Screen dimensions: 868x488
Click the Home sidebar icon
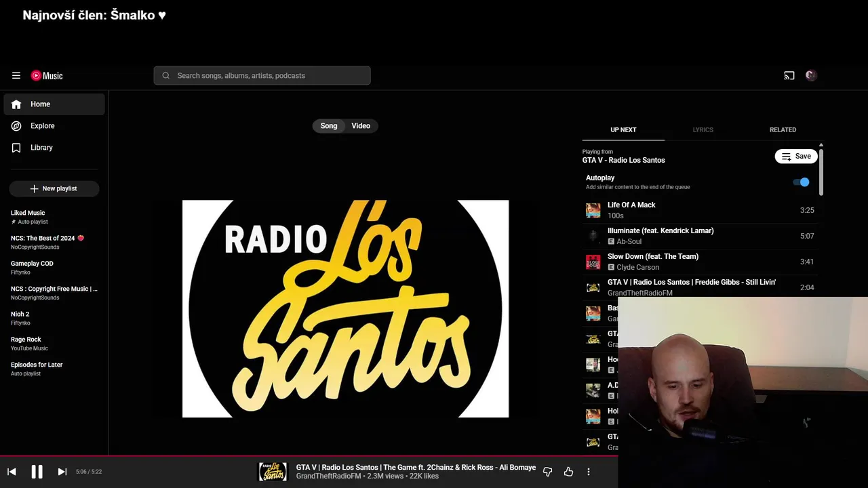[16, 104]
